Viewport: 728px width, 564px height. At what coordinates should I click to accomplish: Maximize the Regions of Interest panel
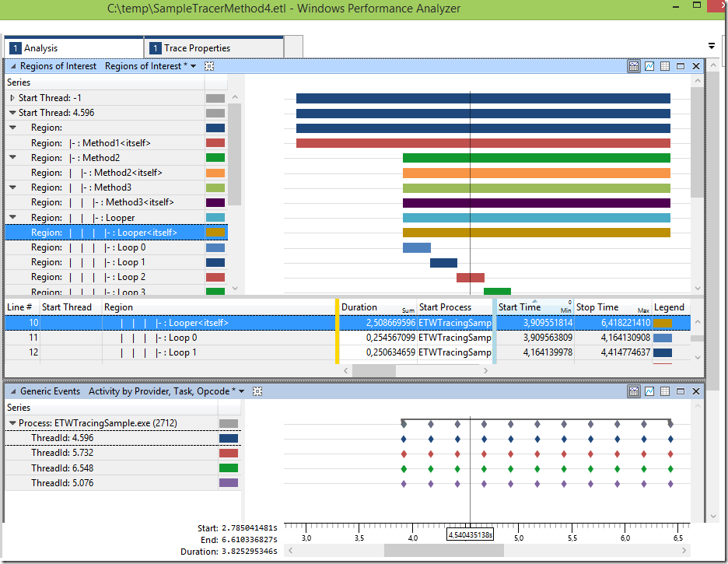click(681, 66)
